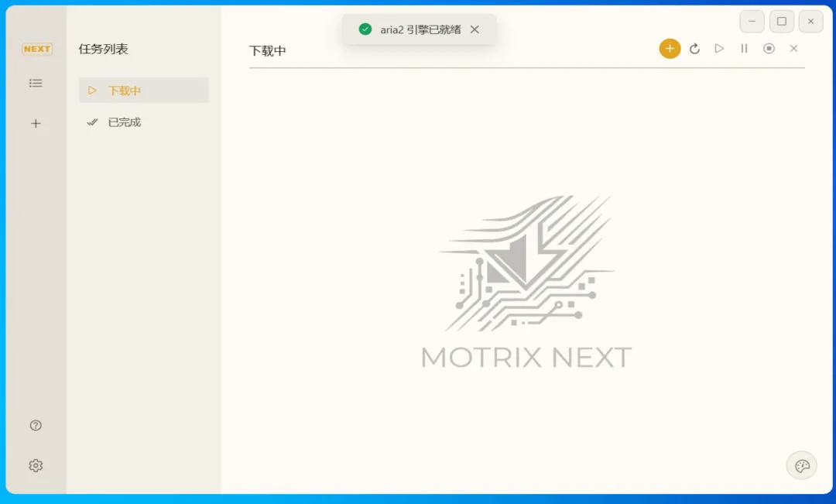Screen dimensions: 836x504
Task: Click the sidebar plus add-task icon
Action: point(36,123)
